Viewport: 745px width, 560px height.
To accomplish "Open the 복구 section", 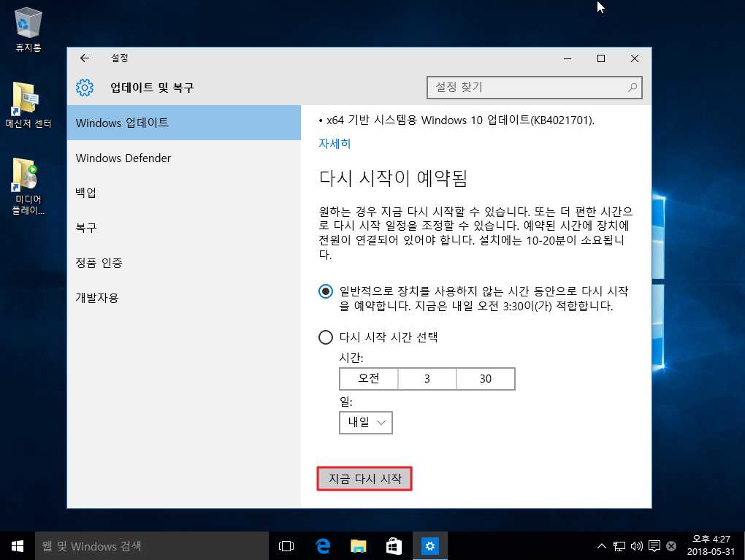I will (x=184, y=228).
